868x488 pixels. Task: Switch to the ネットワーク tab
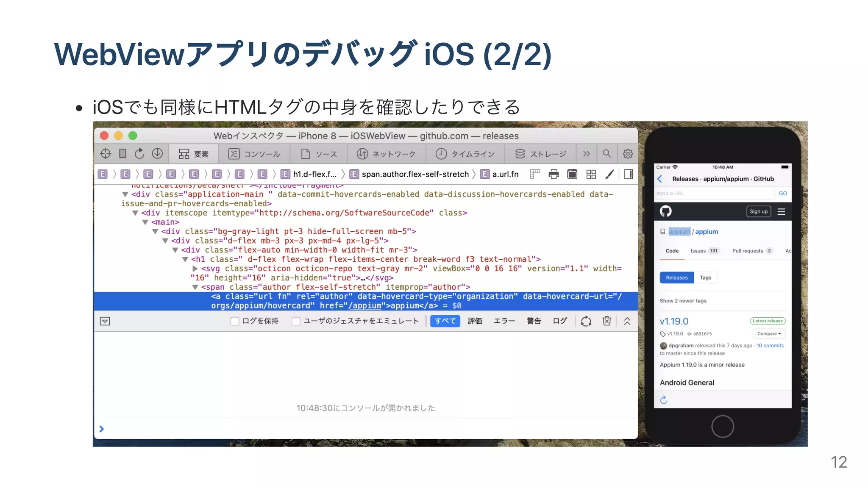tap(386, 153)
